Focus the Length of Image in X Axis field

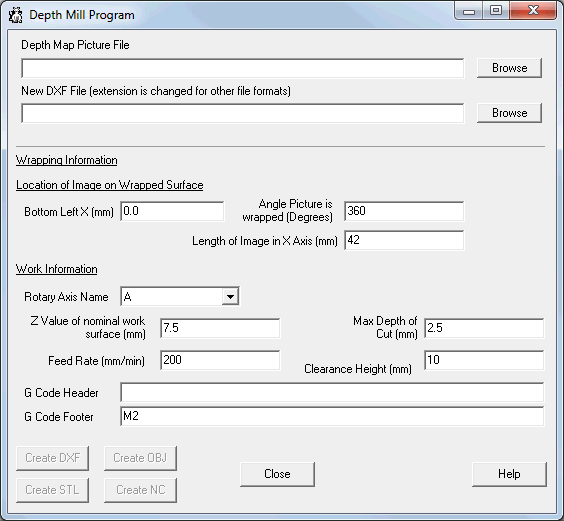pyautogui.click(x=404, y=240)
